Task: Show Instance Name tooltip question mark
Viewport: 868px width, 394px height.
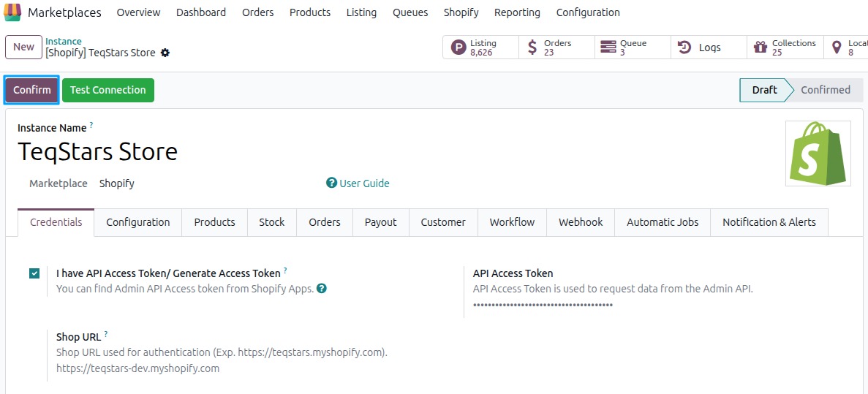Action: tap(91, 126)
